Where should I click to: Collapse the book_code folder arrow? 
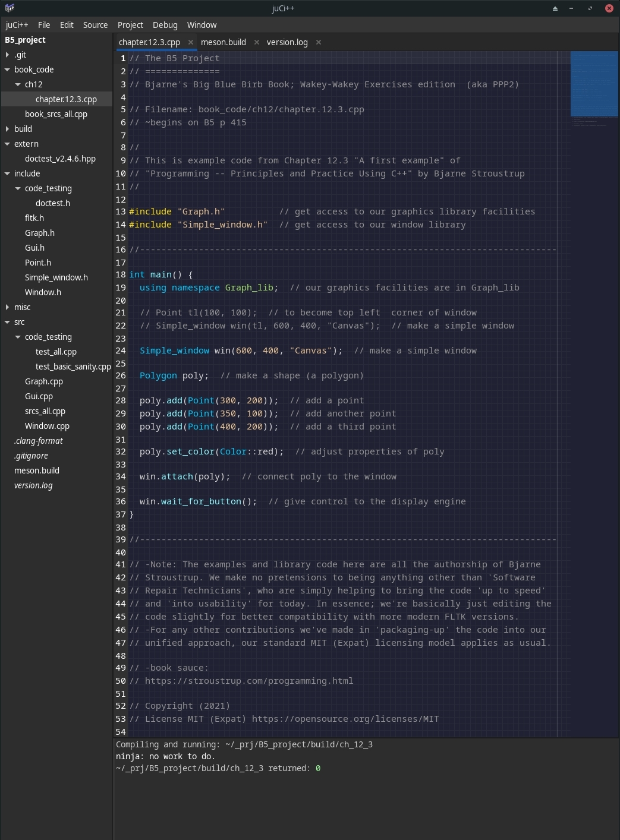coord(7,70)
